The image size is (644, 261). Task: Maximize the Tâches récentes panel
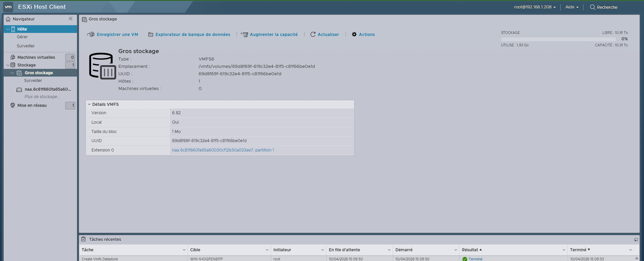[636, 240]
